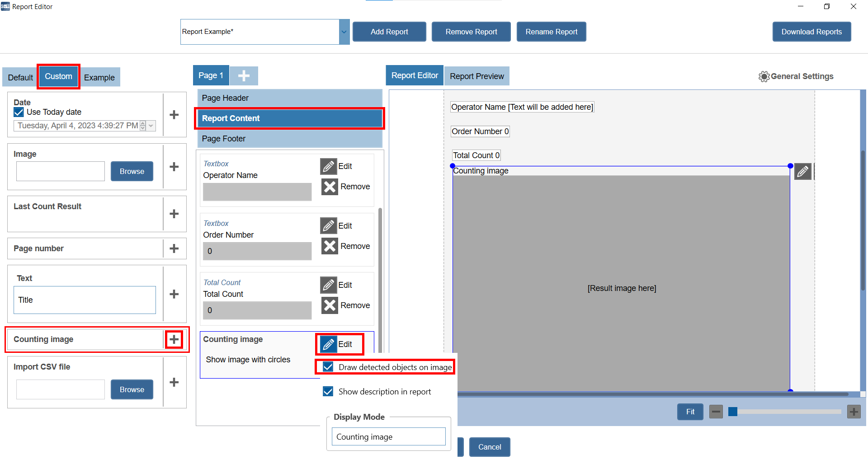Add Date element with plus icon

[x=174, y=115]
